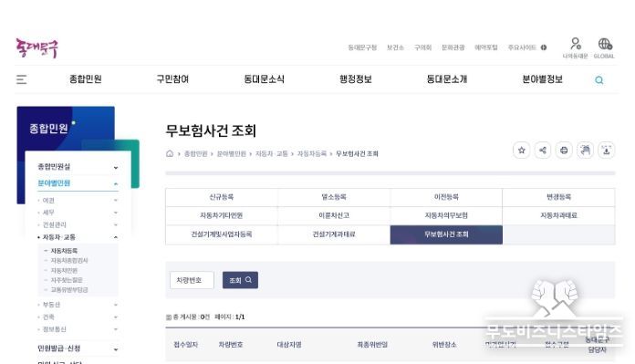Viewport: 635px width, 364px height.
Task: Switch to the 이전등록 tab
Action: (x=446, y=197)
